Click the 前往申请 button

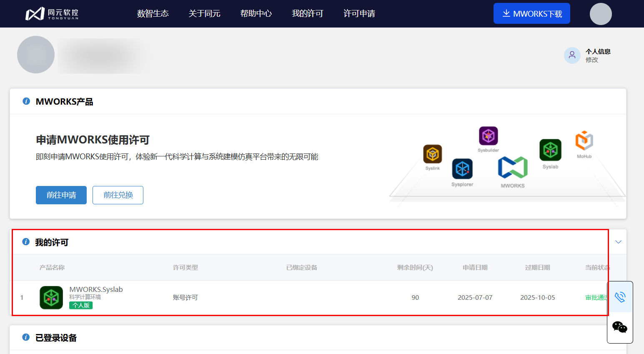tap(61, 195)
